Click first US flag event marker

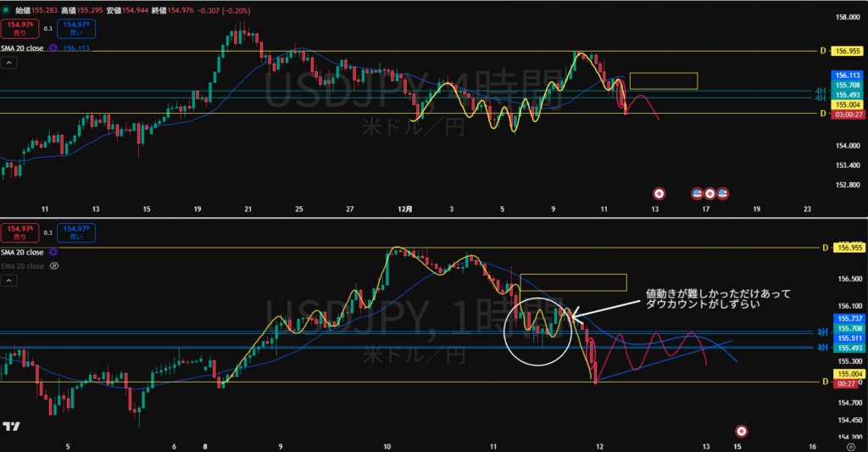coord(698,193)
